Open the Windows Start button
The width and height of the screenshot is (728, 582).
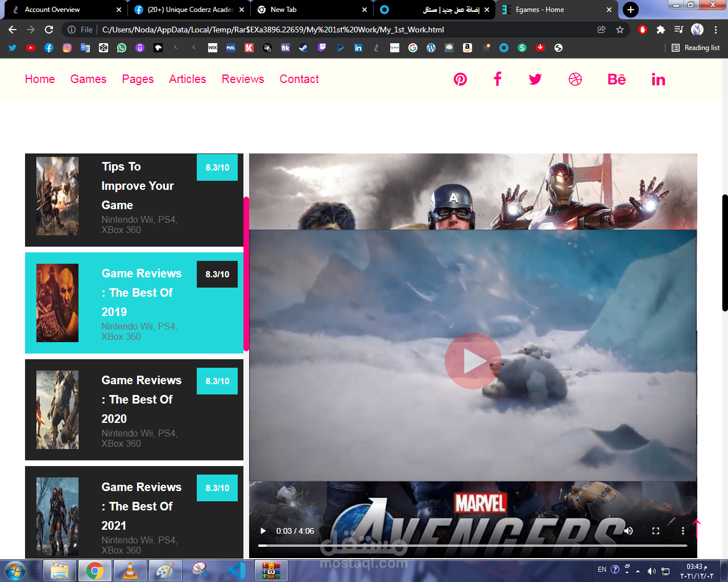pos(14,571)
